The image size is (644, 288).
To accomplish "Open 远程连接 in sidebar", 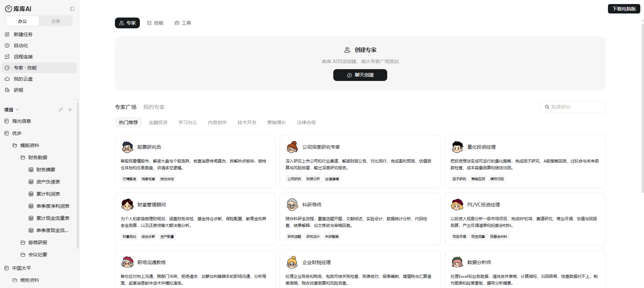I will 39,57.
